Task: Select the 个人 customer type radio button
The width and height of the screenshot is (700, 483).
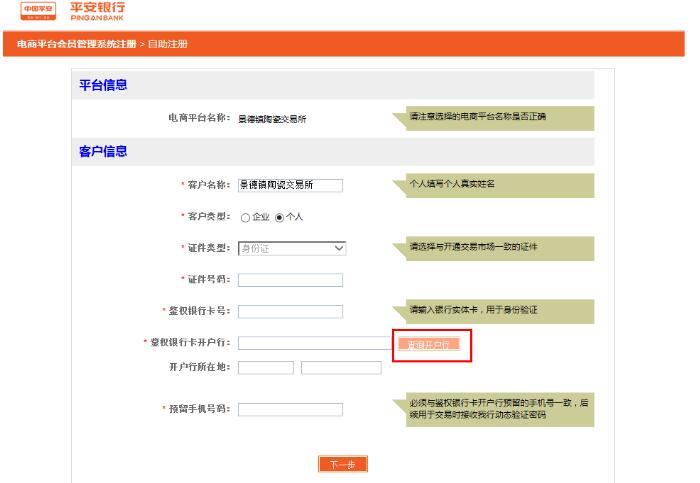Action: click(279, 216)
